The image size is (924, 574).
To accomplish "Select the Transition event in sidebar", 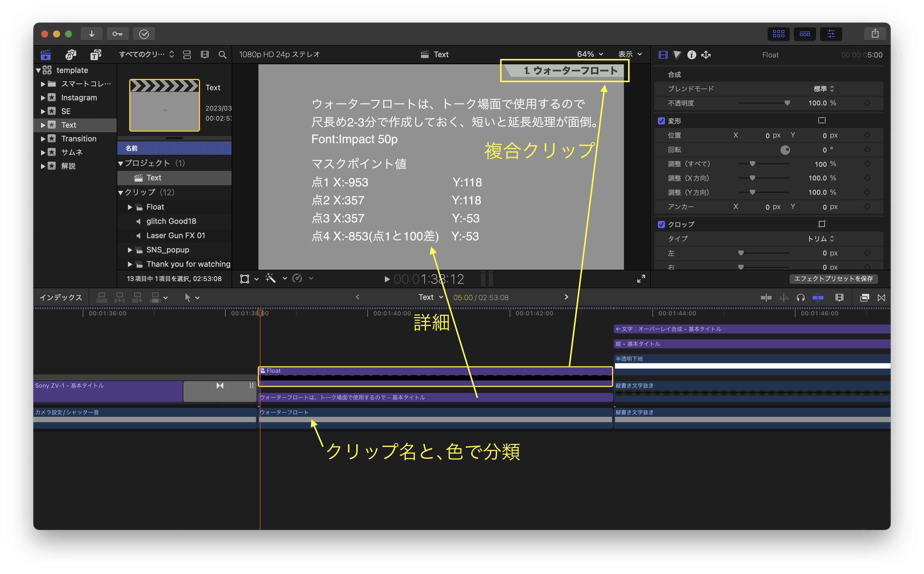I will [x=79, y=138].
